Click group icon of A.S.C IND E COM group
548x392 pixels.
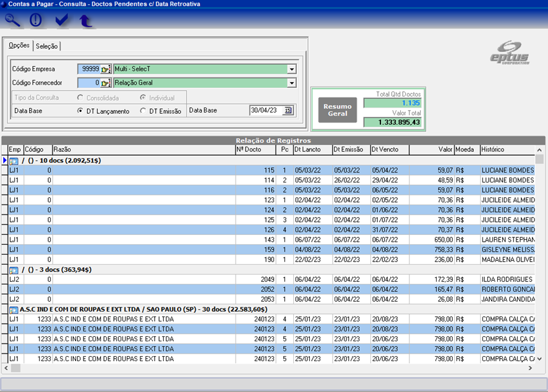click(x=14, y=309)
